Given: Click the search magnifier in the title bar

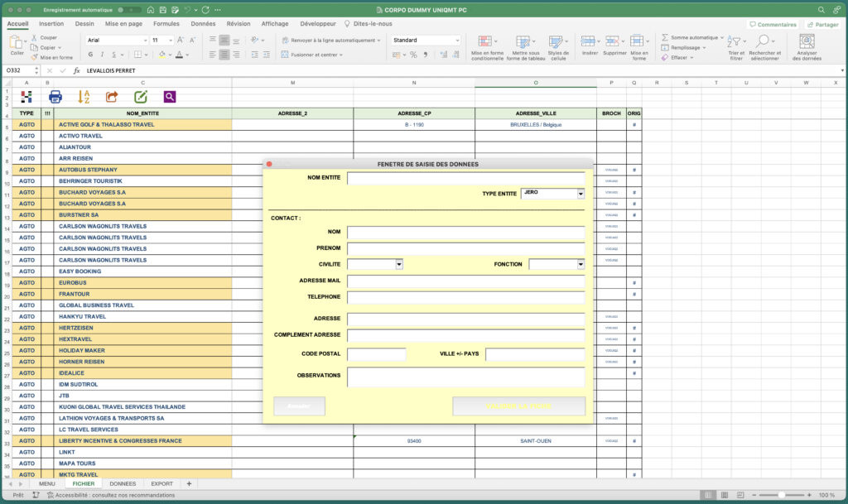Looking at the screenshot, I should click(821, 10).
